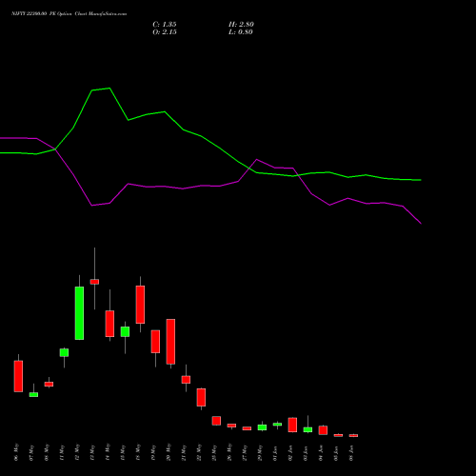This screenshot has width=476, height=476.
Task: Click the red candlestick for 18 May
Action: [x=140, y=305]
